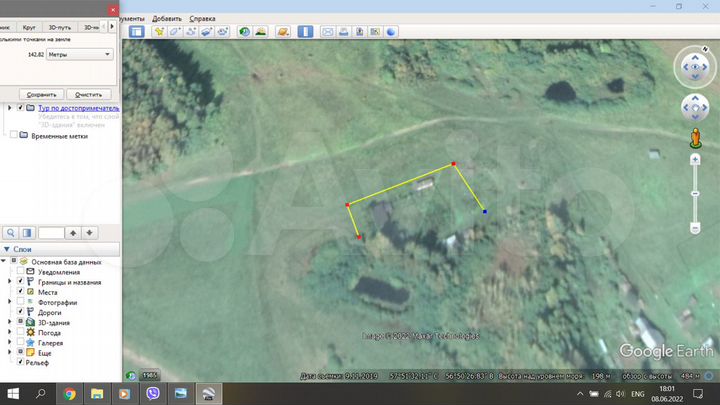This screenshot has width=720, height=405.
Task: Click the print toolbar icon
Action: click(343, 32)
